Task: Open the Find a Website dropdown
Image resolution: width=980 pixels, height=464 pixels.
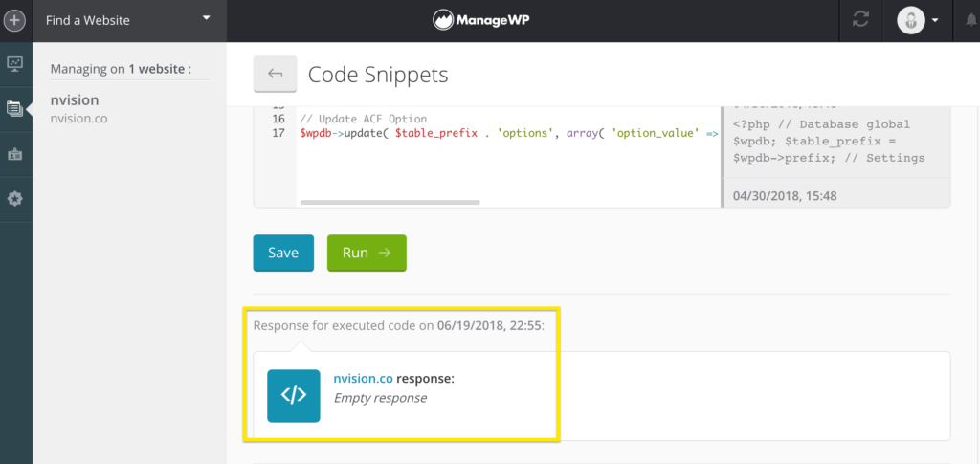Action: tap(129, 21)
